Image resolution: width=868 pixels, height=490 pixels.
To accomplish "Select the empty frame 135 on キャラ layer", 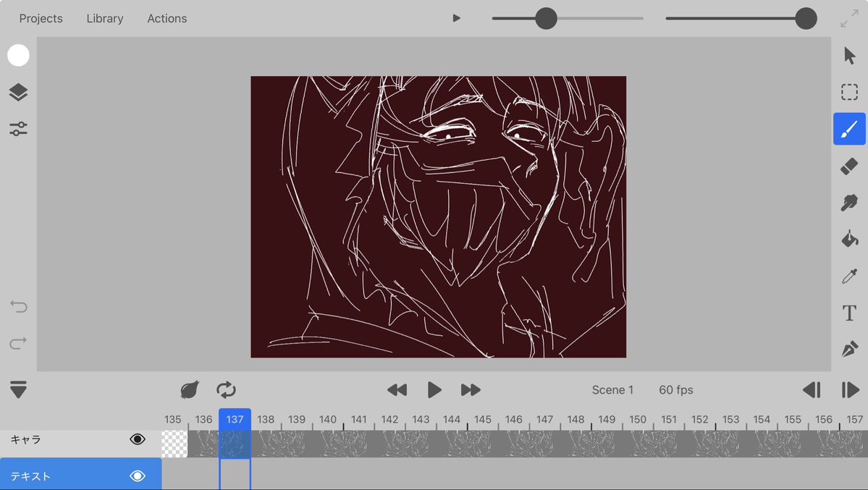I will click(174, 444).
